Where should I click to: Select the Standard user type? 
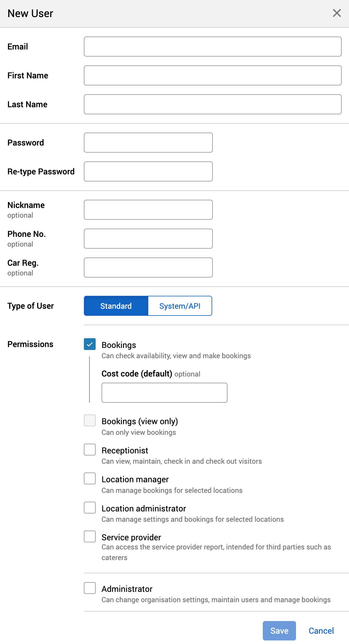coord(116,306)
